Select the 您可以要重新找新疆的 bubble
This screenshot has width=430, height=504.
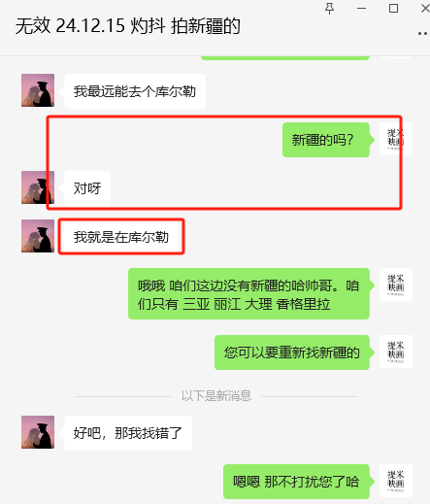click(x=292, y=353)
